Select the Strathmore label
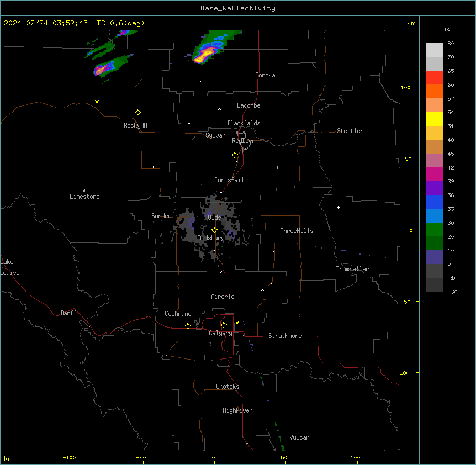This screenshot has height=465, width=476. 285,336
